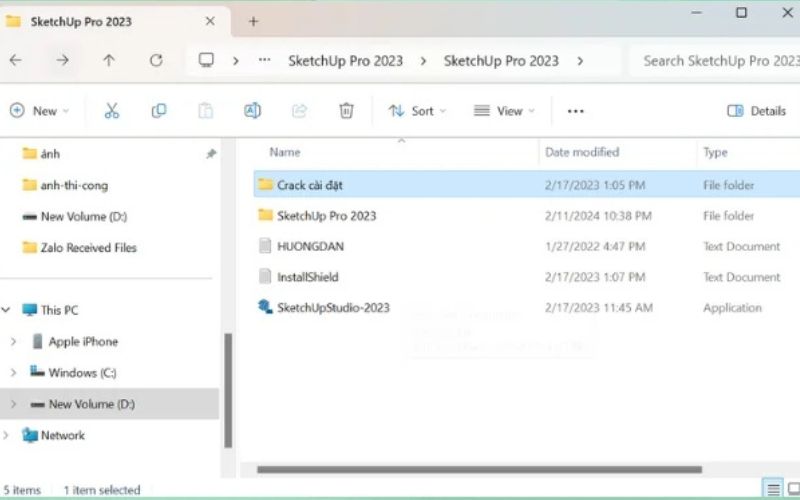Open the View dropdown
Viewport: 800px width, 500px height.
coord(504,111)
